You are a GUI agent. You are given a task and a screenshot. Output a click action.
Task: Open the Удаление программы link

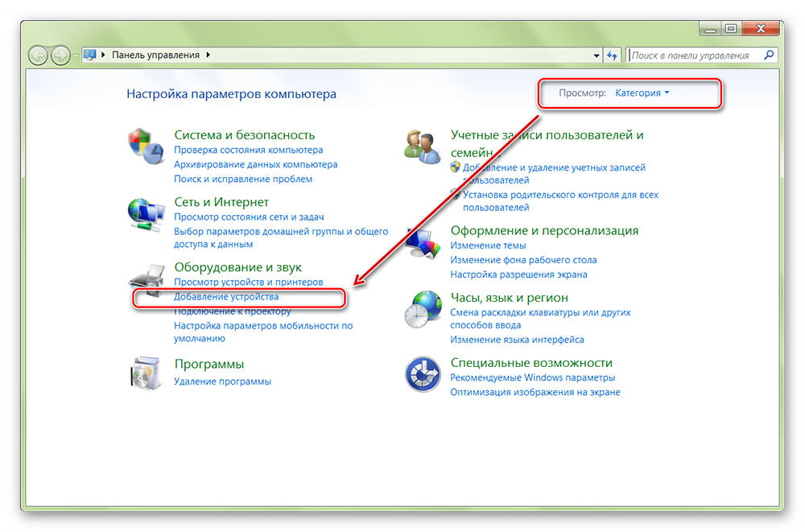point(222,381)
